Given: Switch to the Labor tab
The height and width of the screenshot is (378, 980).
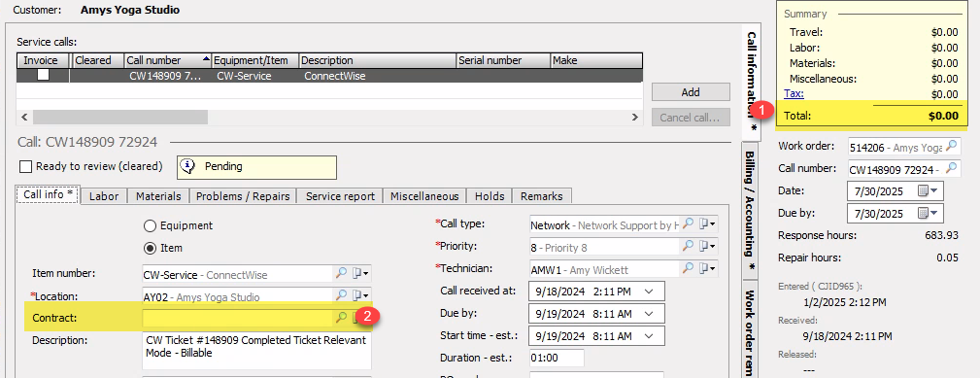Looking at the screenshot, I should point(104,195).
